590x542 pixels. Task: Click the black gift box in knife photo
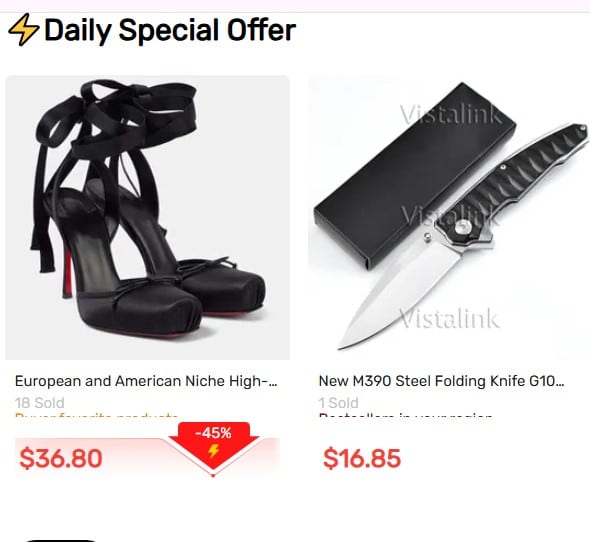click(415, 176)
